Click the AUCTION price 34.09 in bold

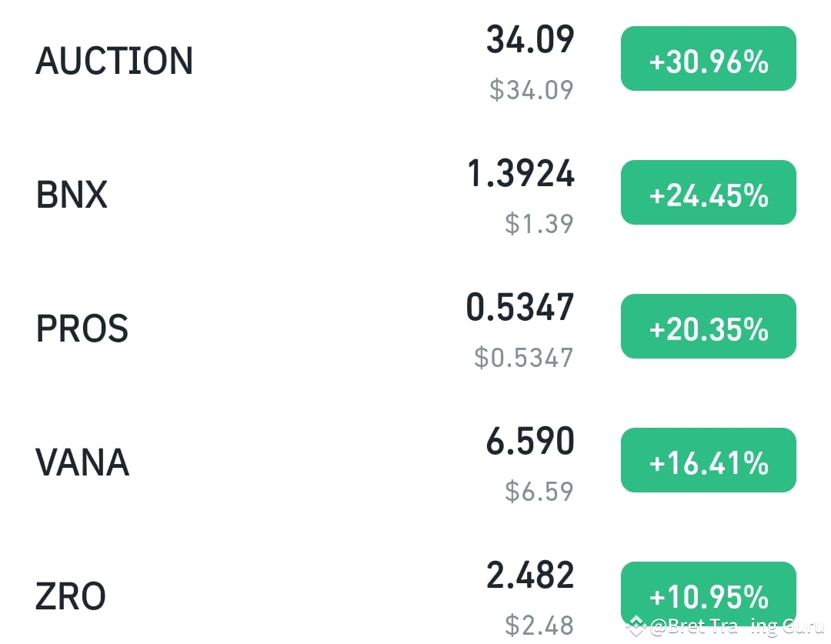click(530, 40)
